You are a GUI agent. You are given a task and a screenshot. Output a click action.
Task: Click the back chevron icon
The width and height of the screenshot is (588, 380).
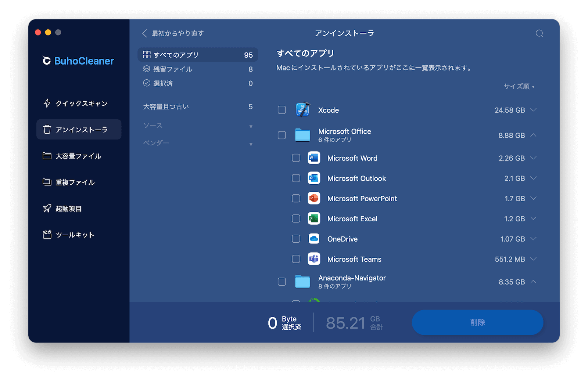[144, 33]
